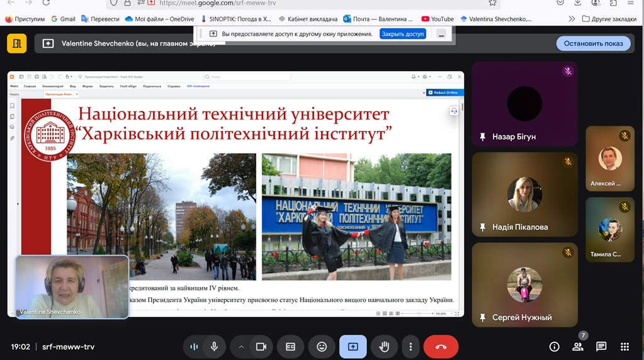This screenshot has width=644, height=360.
Task: Close Презентация PowerPoint document tab
Action: click(x=77, y=94)
